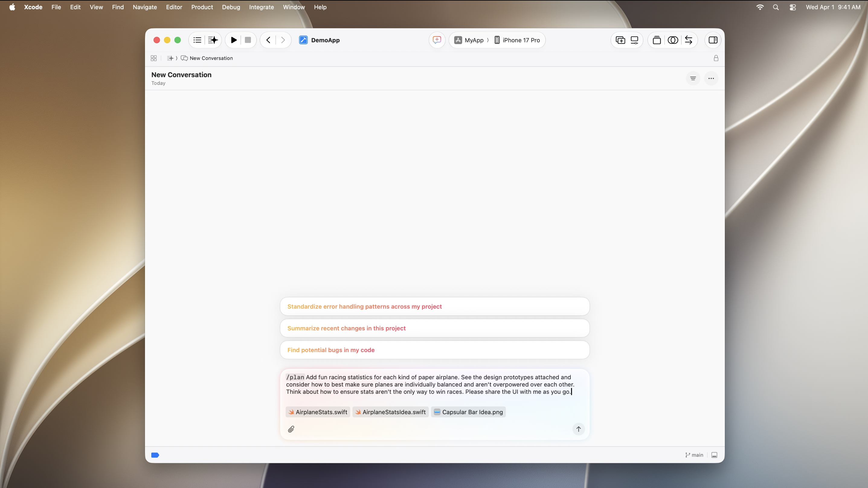Viewport: 868px width, 488px height.
Task: Open the Wi-Fi status menu
Action: pos(760,7)
